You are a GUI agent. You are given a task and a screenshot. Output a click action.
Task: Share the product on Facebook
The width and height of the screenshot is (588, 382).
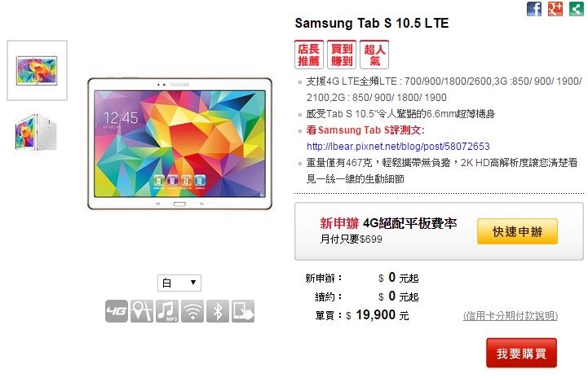(534, 9)
